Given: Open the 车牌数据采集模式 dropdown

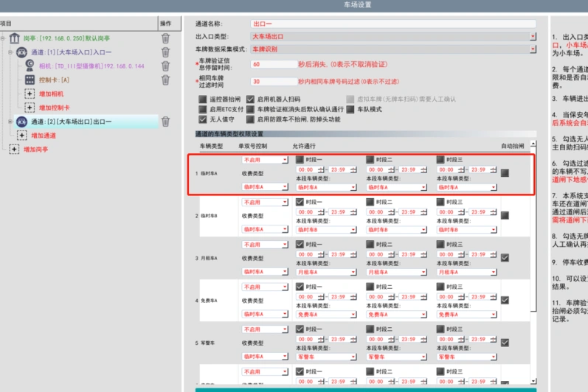Looking at the screenshot, I should point(533,49).
